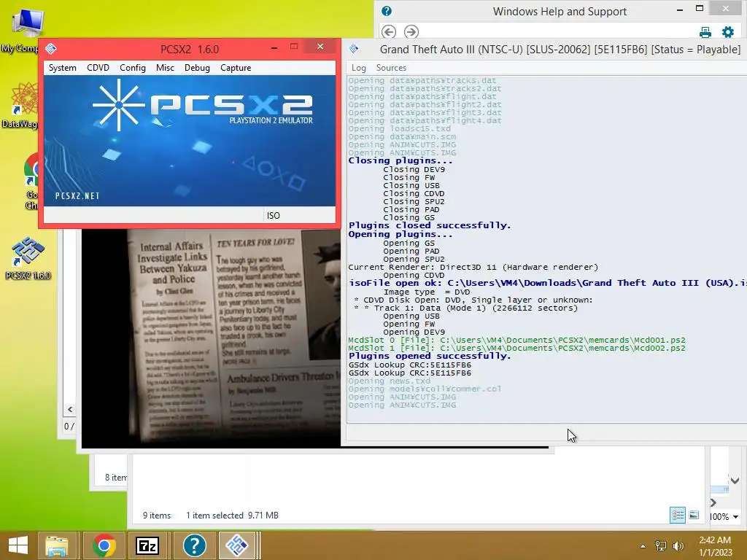This screenshot has width=747, height=560.
Task: Click the ISO status bar label in PCSX2
Action: (x=274, y=216)
